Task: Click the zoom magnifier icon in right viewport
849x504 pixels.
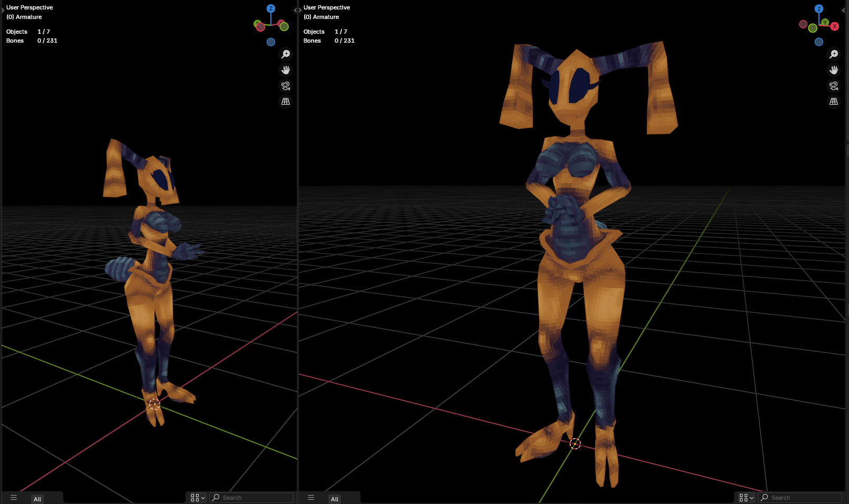Action: (834, 54)
